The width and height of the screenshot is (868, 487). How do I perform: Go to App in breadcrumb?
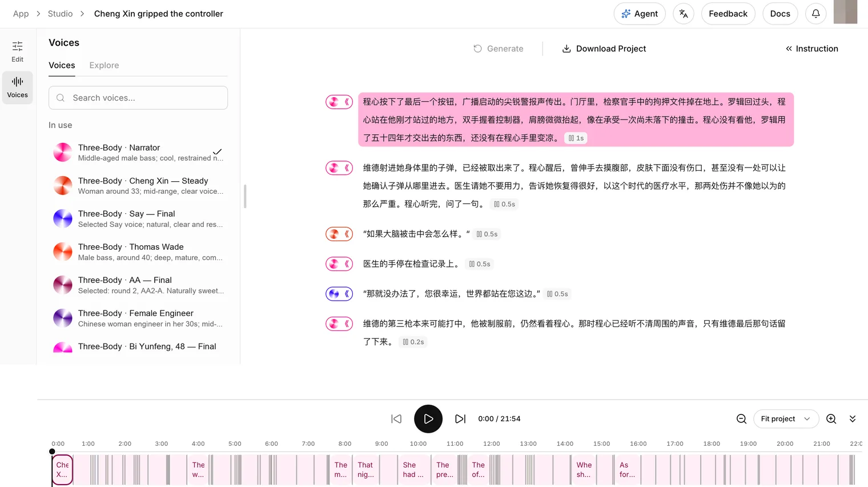21,14
